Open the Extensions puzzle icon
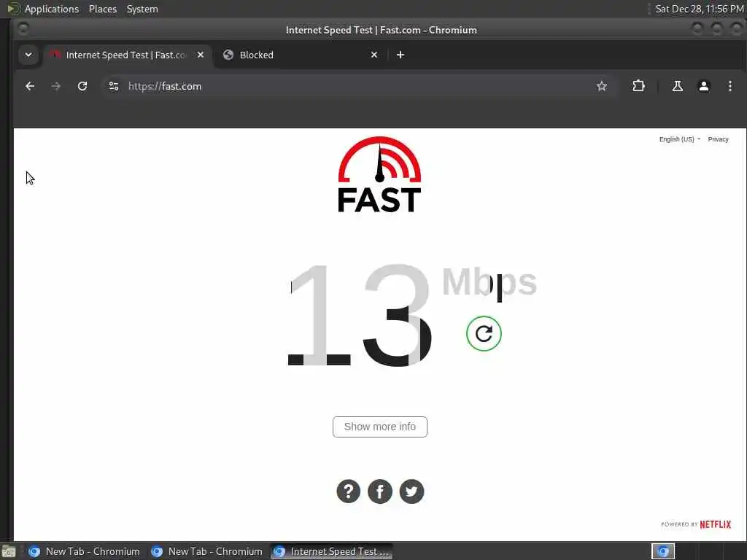This screenshot has height=560, width=747. click(x=638, y=86)
